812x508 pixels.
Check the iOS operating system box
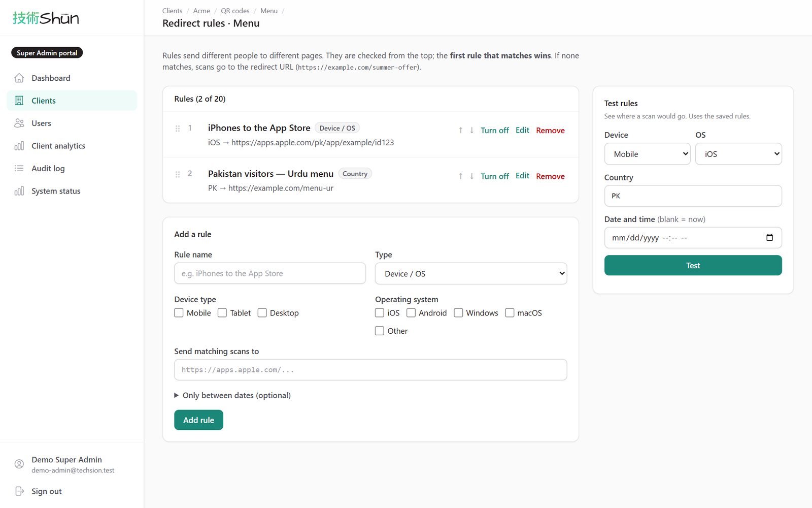click(380, 313)
